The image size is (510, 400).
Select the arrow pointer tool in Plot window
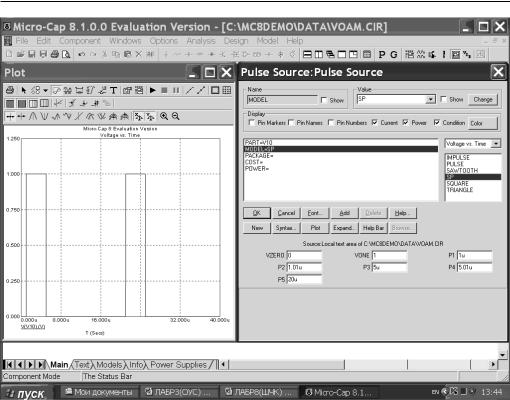click(23, 90)
